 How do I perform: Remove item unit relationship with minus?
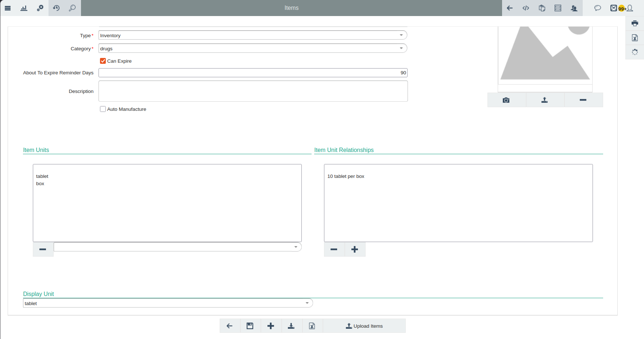[334, 249]
